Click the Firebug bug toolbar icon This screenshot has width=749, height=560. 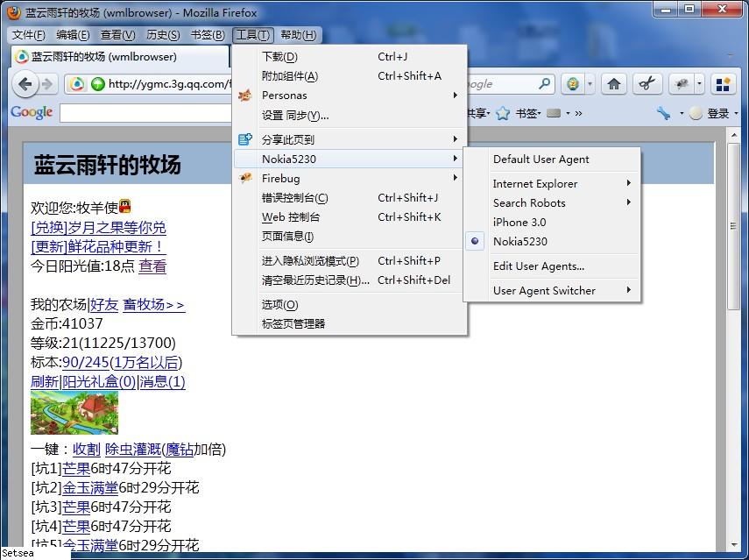pos(682,85)
